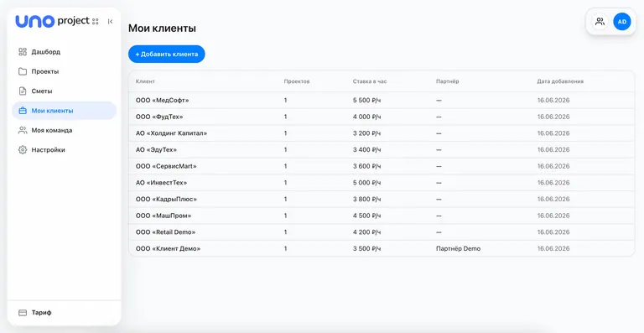Click the Дата добавления column header
The width and height of the screenshot is (644, 333).
pyautogui.click(x=560, y=81)
